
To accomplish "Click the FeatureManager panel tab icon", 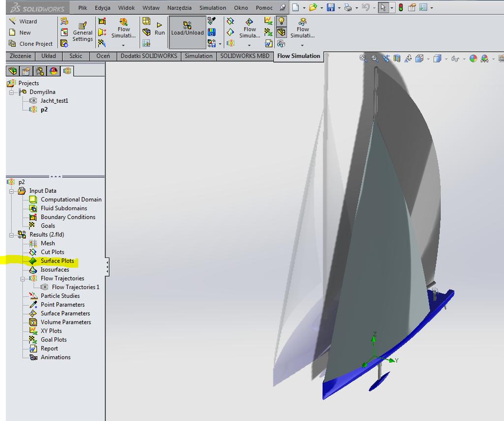I will (13, 71).
